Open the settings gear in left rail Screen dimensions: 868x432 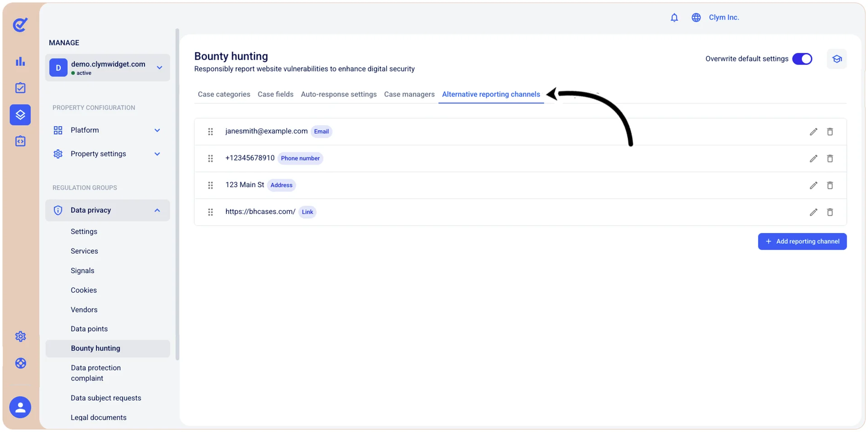coord(20,337)
